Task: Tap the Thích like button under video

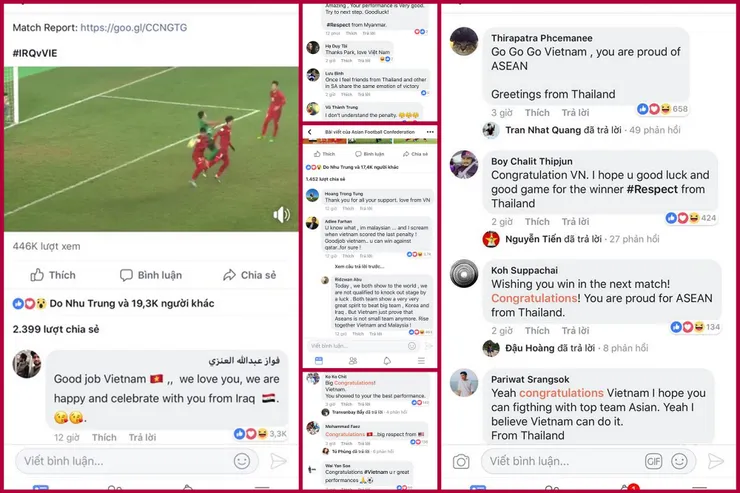Action: click(x=53, y=275)
